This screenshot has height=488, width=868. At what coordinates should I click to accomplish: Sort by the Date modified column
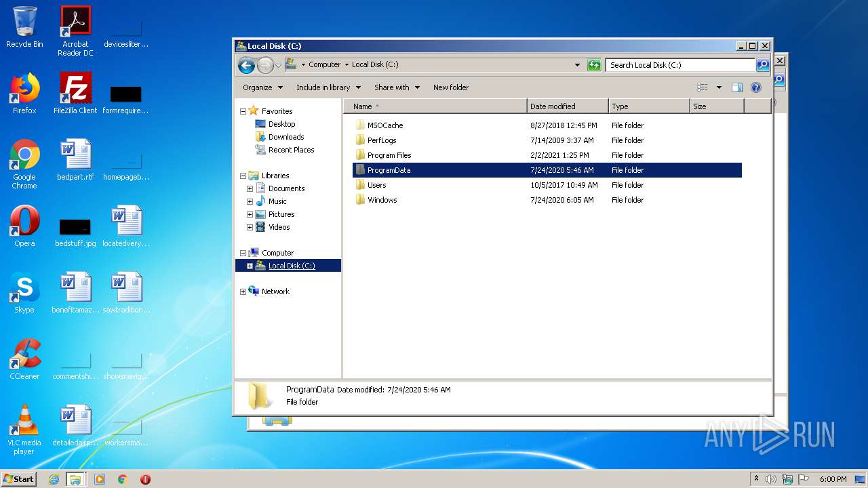point(568,106)
